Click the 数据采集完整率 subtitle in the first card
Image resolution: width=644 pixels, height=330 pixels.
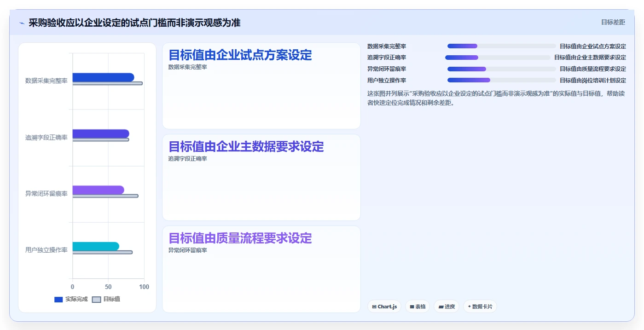pos(188,67)
